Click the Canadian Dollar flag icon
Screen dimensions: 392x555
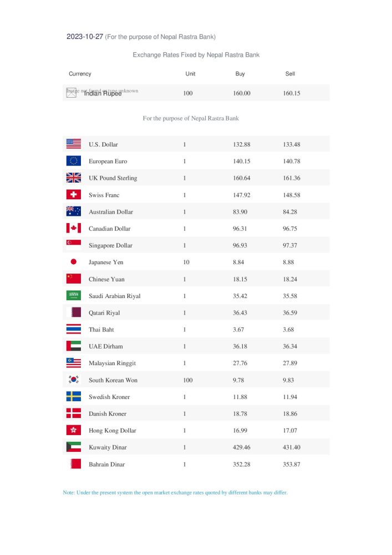[x=73, y=229]
